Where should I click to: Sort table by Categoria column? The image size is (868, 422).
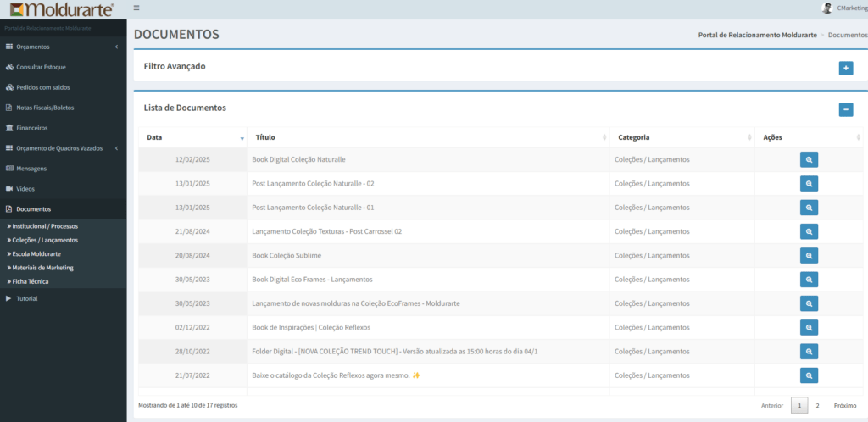[682, 137]
